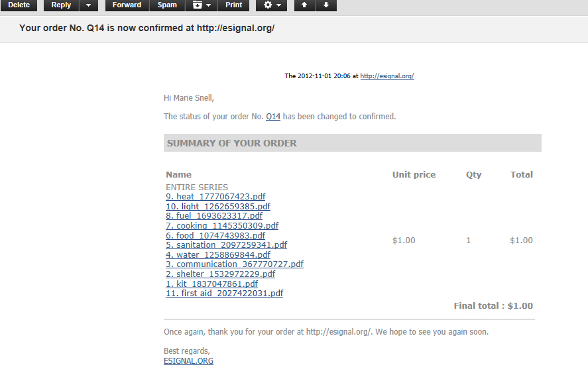Download 11. first aid_2027422031.pdf

pyautogui.click(x=224, y=294)
